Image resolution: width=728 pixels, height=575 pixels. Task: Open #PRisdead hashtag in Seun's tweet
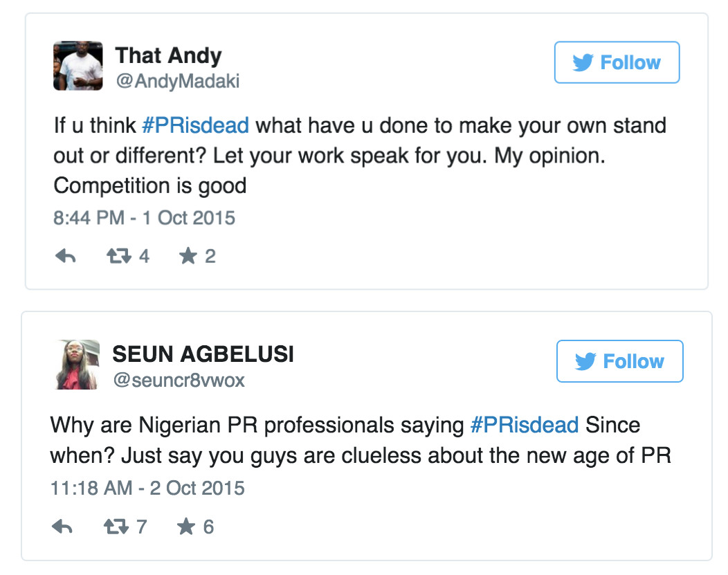coord(524,425)
